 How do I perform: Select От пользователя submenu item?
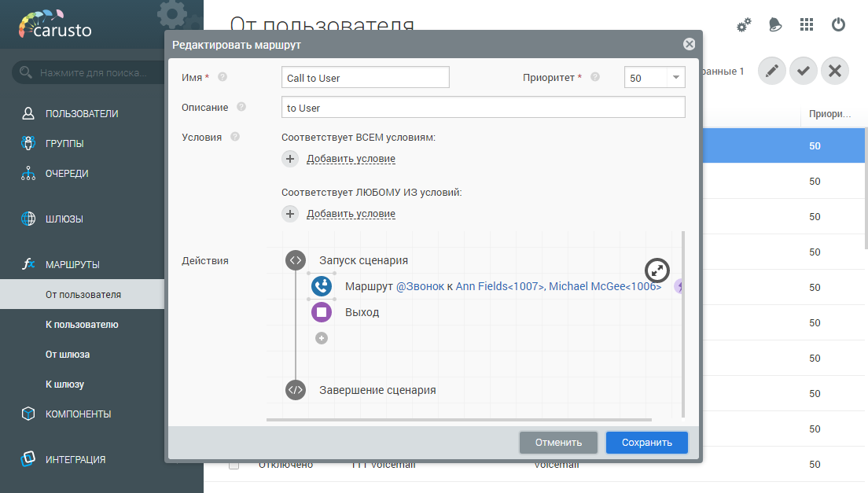pyautogui.click(x=82, y=294)
